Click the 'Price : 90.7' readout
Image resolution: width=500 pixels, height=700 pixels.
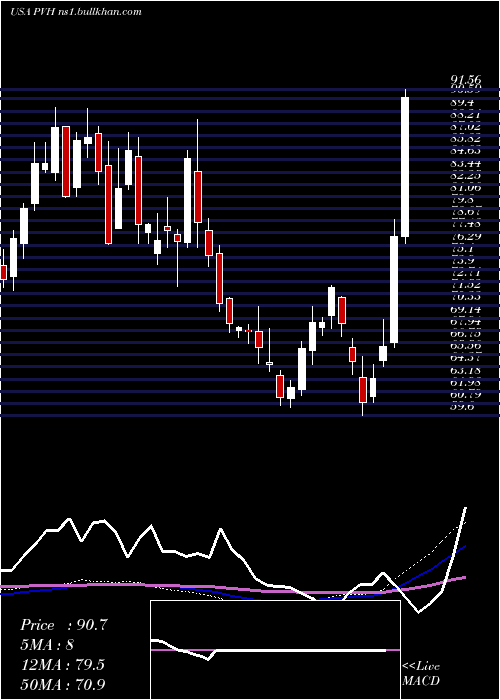coord(63,625)
